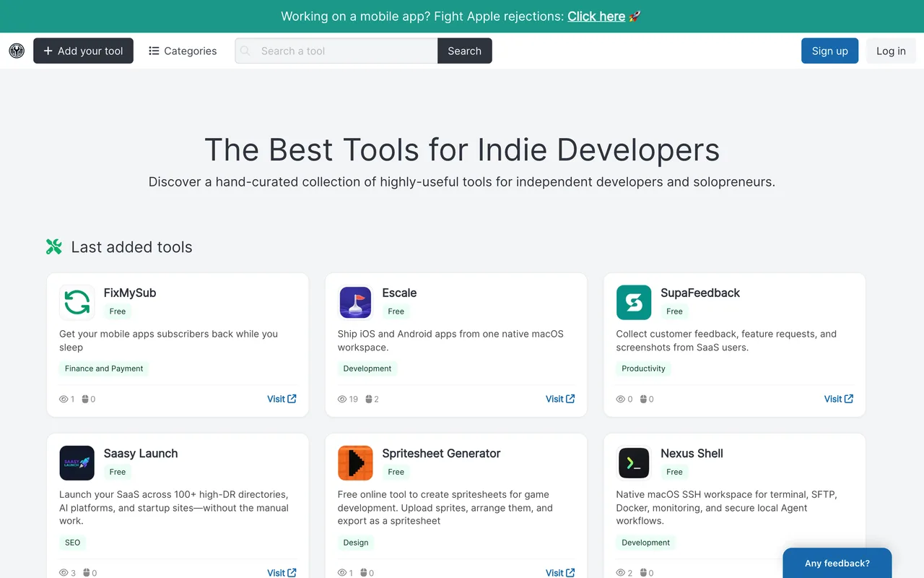
Task: Click the Nexus Shell description text
Action: (726, 508)
